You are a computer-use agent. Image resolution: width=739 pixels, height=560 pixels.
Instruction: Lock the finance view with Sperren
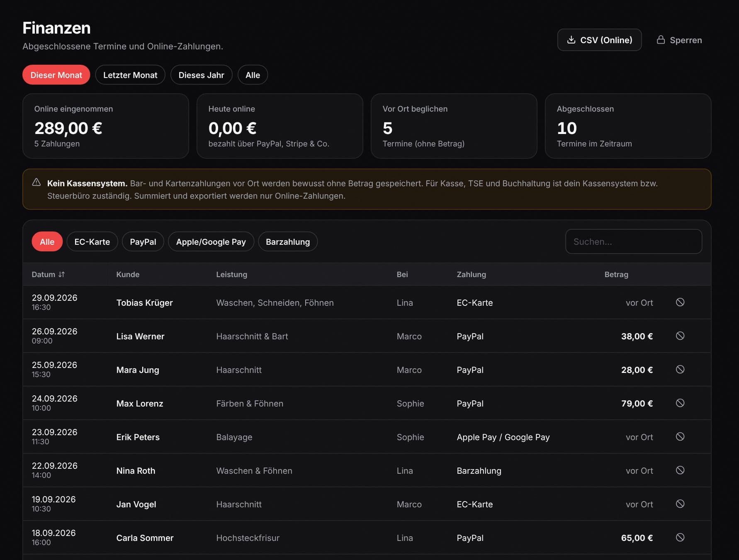coord(679,40)
